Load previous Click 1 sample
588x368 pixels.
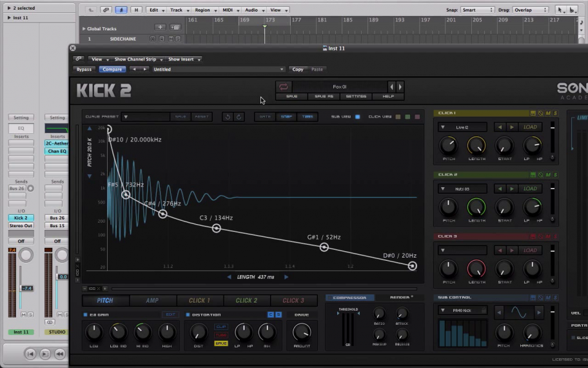500,127
